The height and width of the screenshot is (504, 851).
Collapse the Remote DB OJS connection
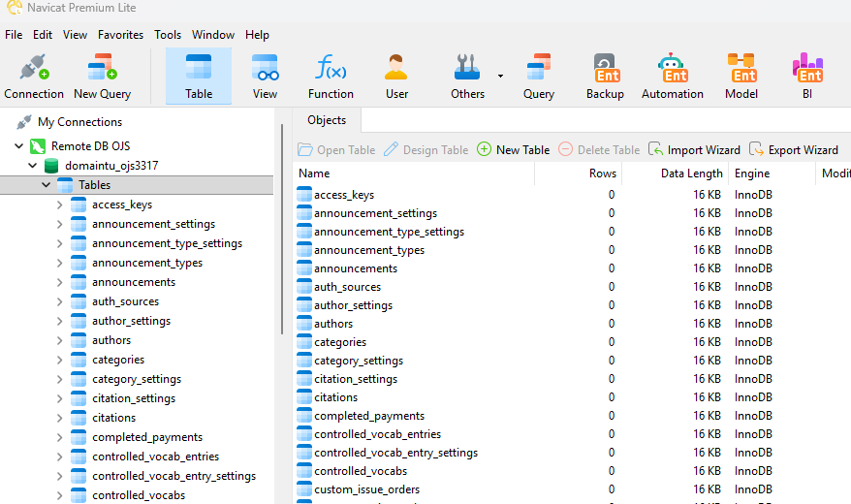pos(19,146)
